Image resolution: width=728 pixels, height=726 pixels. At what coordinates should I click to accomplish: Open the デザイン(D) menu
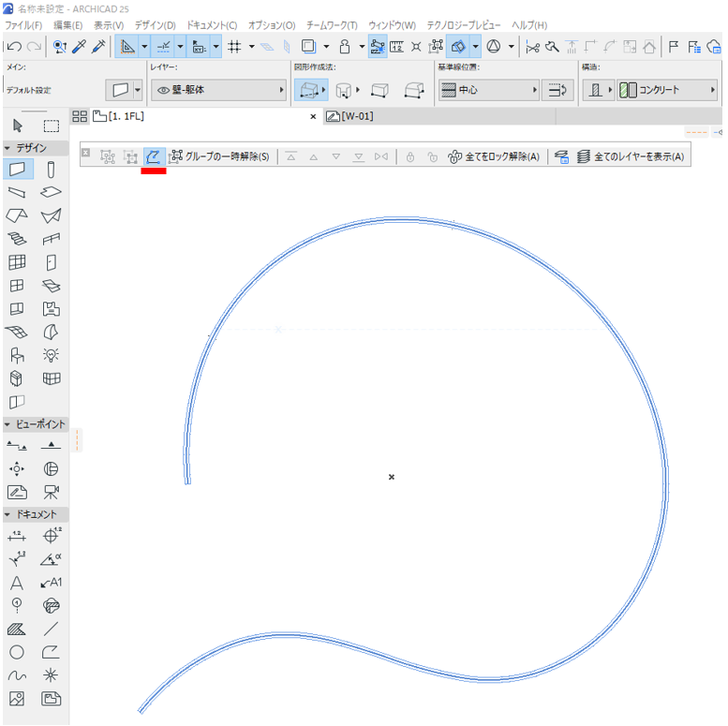156,25
